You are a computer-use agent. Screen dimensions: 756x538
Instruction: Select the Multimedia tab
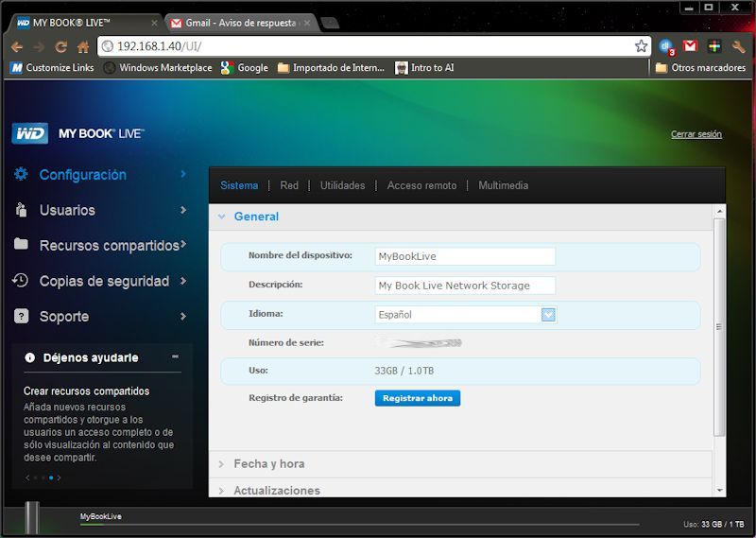504,185
